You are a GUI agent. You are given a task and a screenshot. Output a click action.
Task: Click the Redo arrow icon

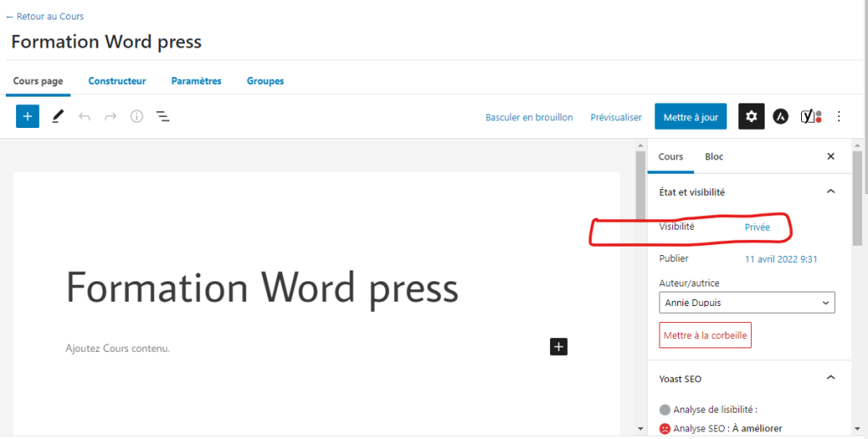(110, 117)
